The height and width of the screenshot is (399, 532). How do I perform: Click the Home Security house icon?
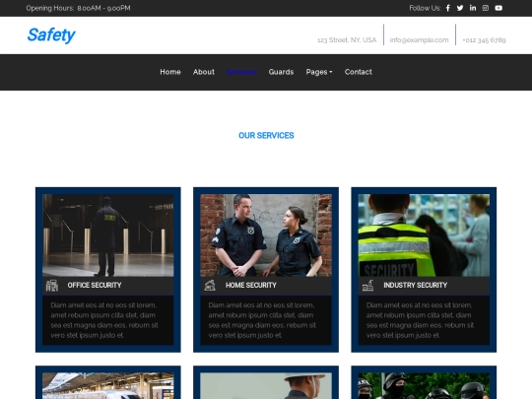[210, 286]
